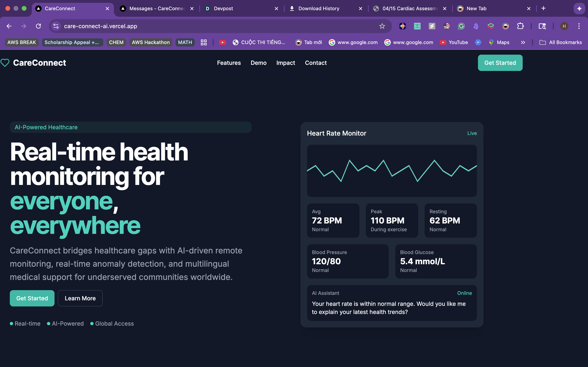This screenshot has height=367, width=588.
Task: Click the Grammarly extension icon
Action: coord(461,26)
